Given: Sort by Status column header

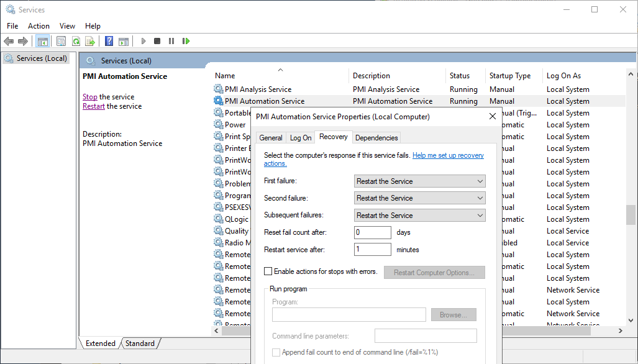Looking at the screenshot, I should click(x=465, y=75).
